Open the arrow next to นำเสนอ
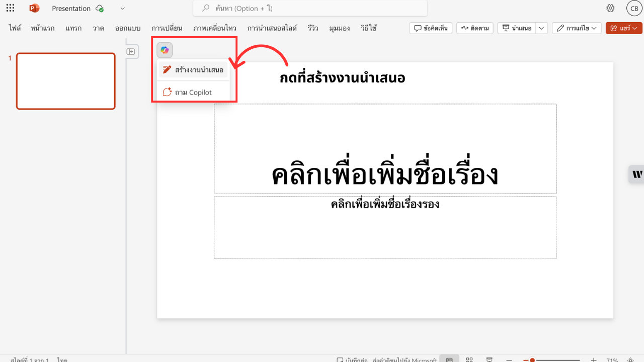The height and width of the screenshot is (362, 644). [542, 28]
